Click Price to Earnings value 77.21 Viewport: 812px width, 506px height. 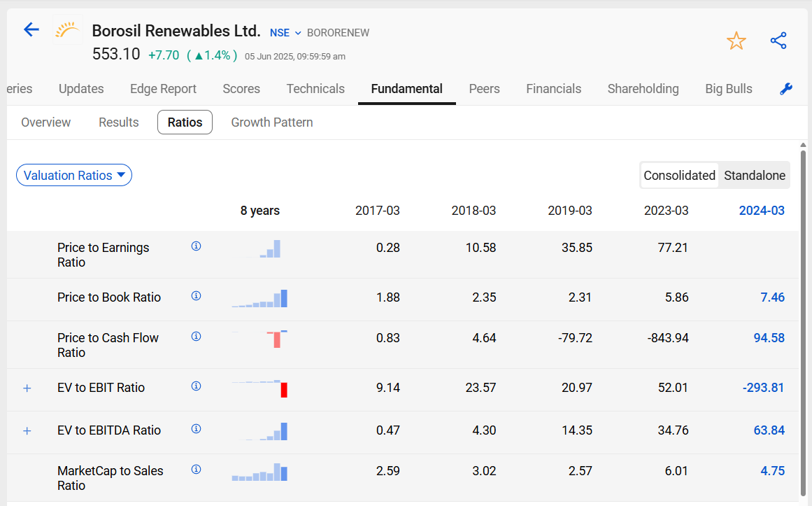(673, 247)
